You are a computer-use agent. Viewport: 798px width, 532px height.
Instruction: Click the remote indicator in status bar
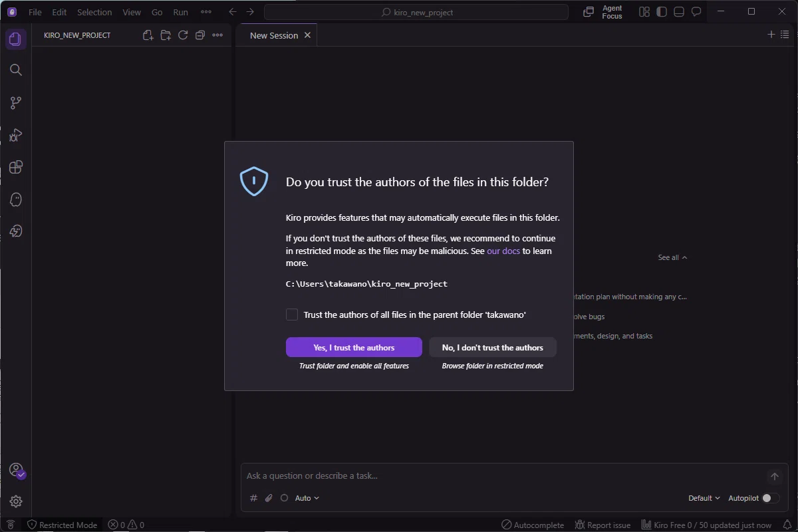[11, 525]
